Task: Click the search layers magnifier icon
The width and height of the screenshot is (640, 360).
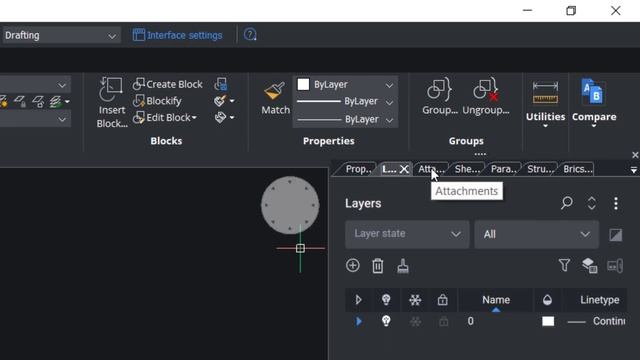Action: [x=567, y=203]
